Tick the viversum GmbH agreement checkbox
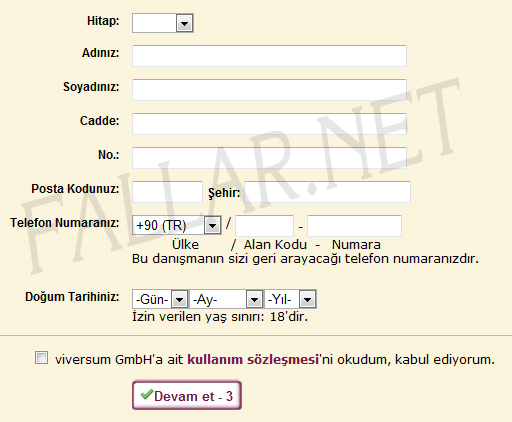 coord(41,358)
